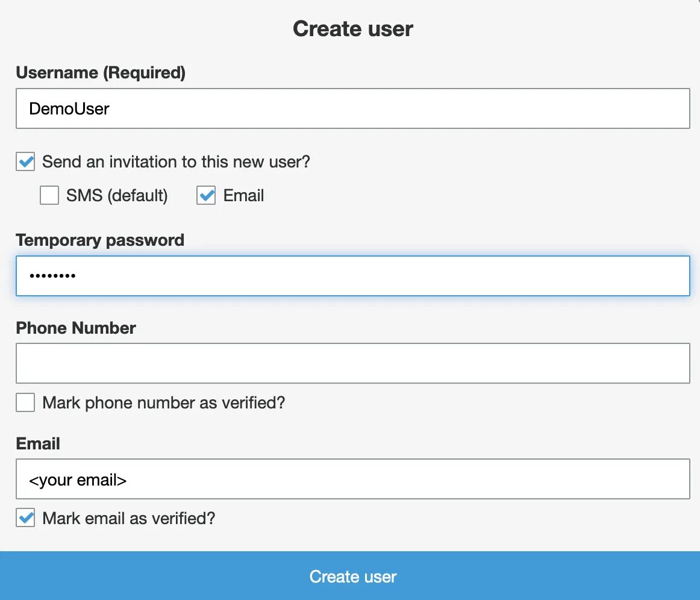Click into the Phone Number input field
Screen dimensions: 700x600
tap(352, 363)
